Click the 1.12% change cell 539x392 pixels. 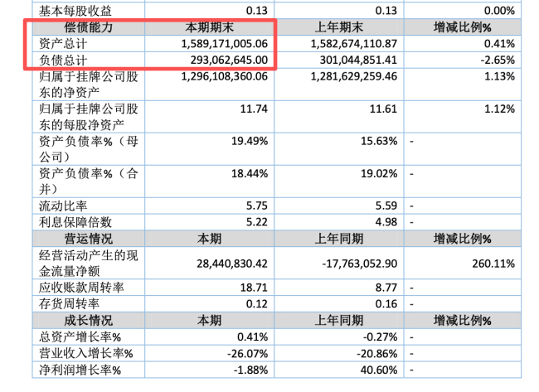499,109
